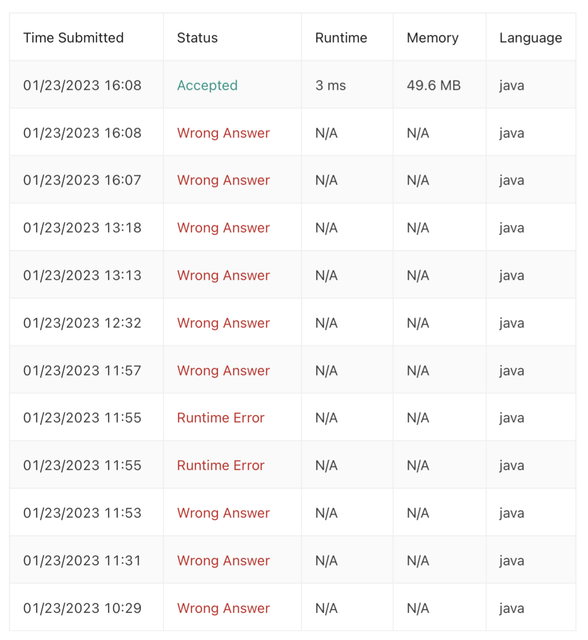Open the Accepted submission from 16:08
The image size is (588, 640).
pyautogui.click(x=207, y=85)
